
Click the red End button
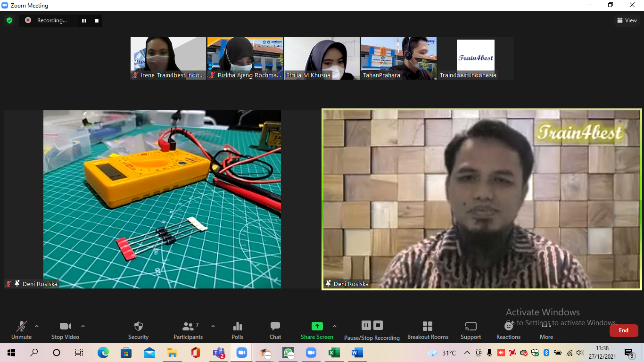[623, 330]
